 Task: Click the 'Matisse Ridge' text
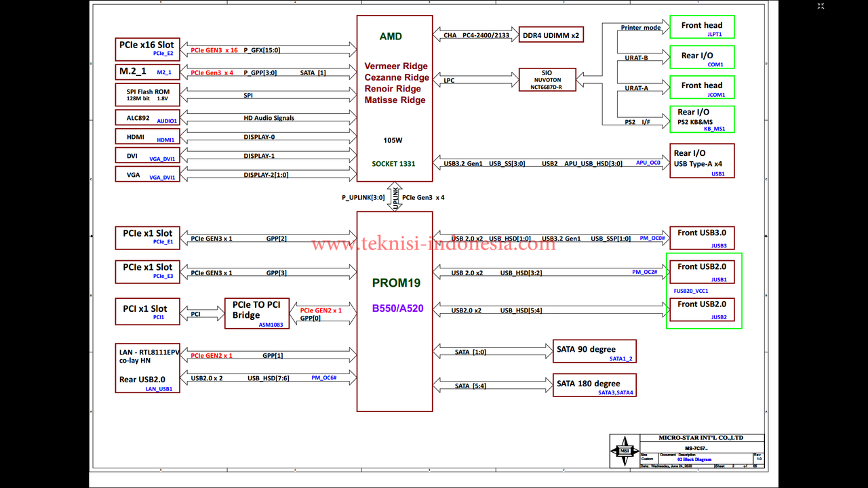click(395, 100)
